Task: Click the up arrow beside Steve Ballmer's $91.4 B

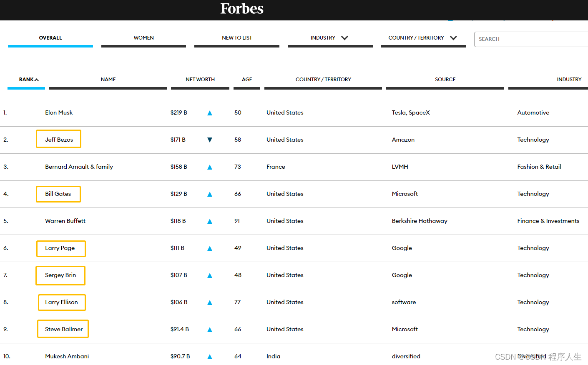Action: pyautogui.click(x=210, y=330)
